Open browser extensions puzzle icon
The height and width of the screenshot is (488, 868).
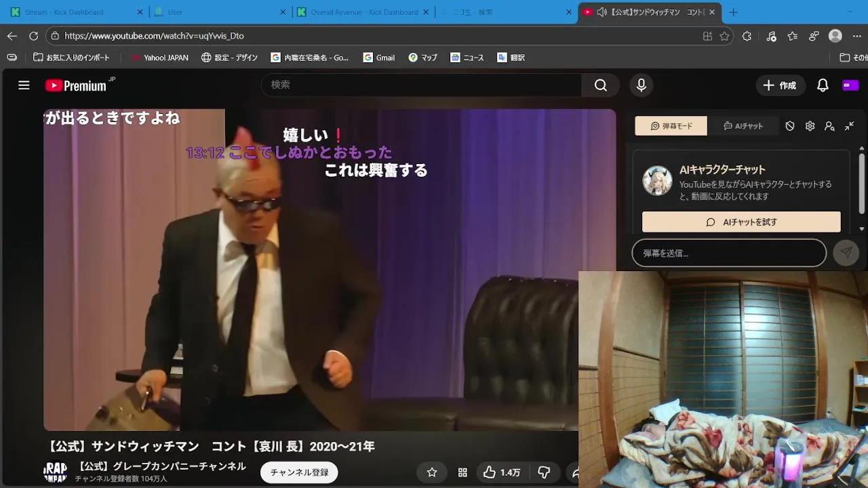[x=747, y=36]
